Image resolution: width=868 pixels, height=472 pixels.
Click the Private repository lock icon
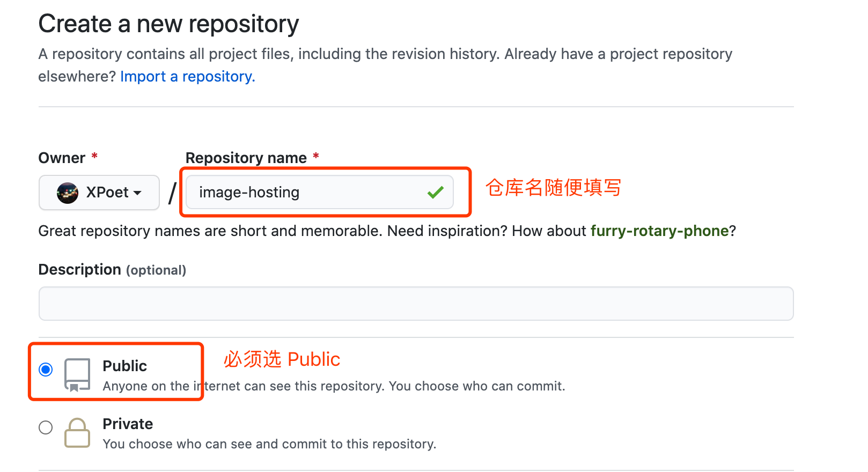tap(77, 432)
